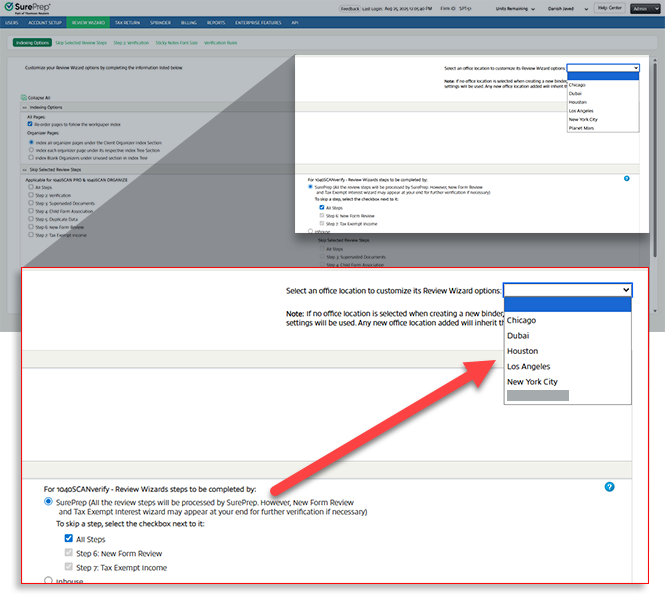The width and height of the screenshot is (665, 608).
Task: Open the office location dropdown in enlarged callout
Action: tap(567, 290)
